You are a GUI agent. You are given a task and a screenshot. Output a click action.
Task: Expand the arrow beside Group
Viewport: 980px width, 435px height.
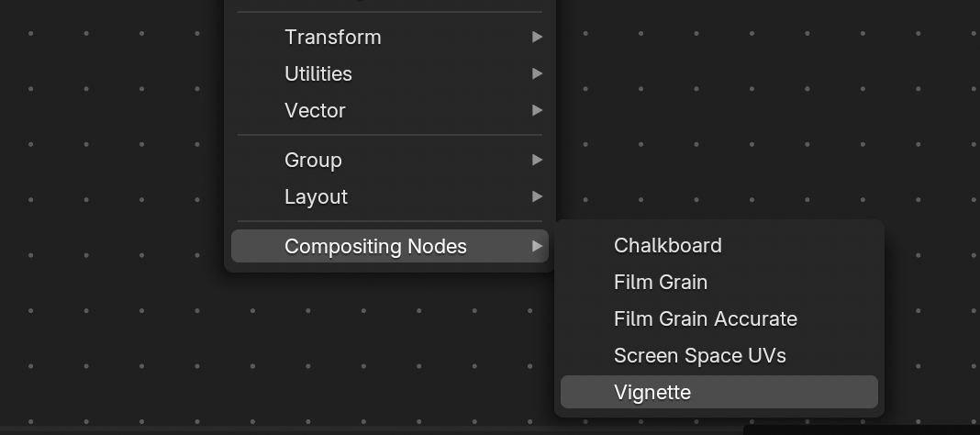coord(537,160)
